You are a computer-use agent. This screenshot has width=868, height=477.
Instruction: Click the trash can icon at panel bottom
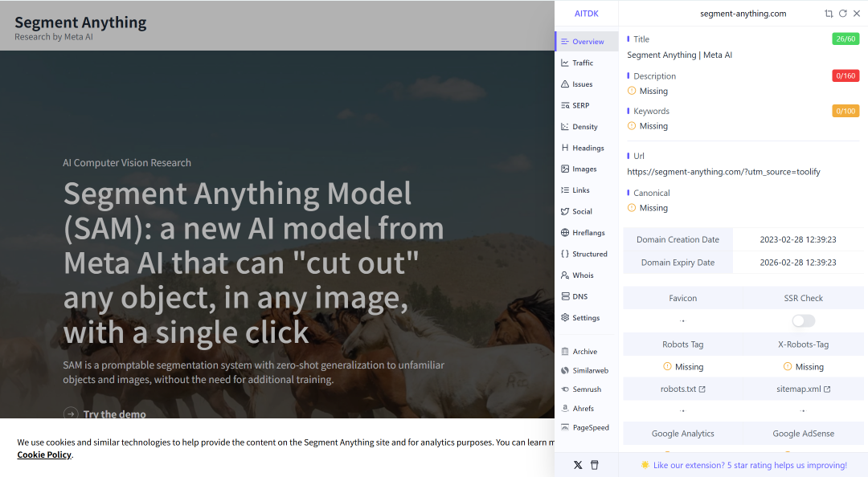coord(595,465)
